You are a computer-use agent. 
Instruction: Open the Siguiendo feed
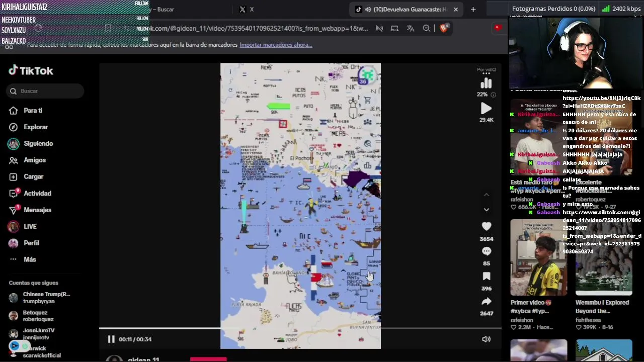(38, 144)
